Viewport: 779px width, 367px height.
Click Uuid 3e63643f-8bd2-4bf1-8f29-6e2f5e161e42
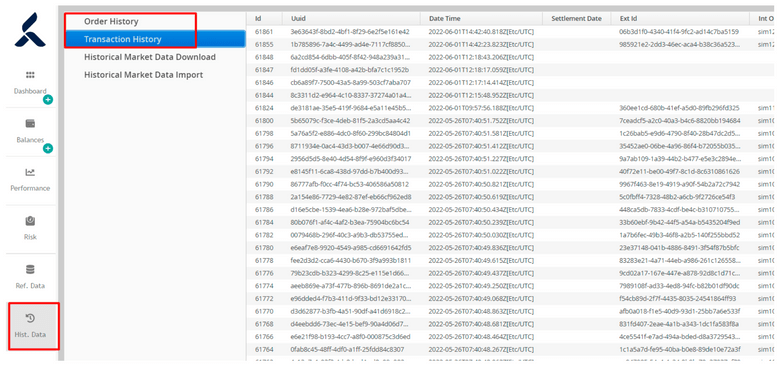(350, 32)
